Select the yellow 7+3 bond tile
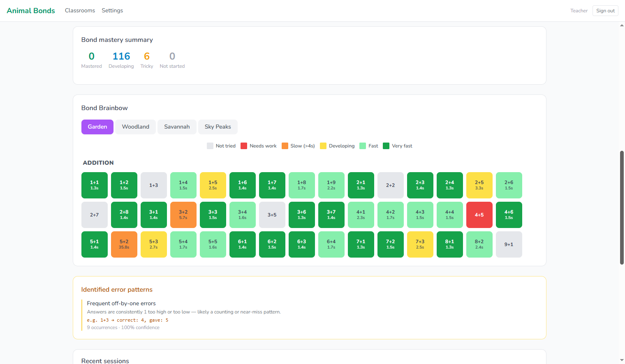The image size is (625, 364). [420, 244]
